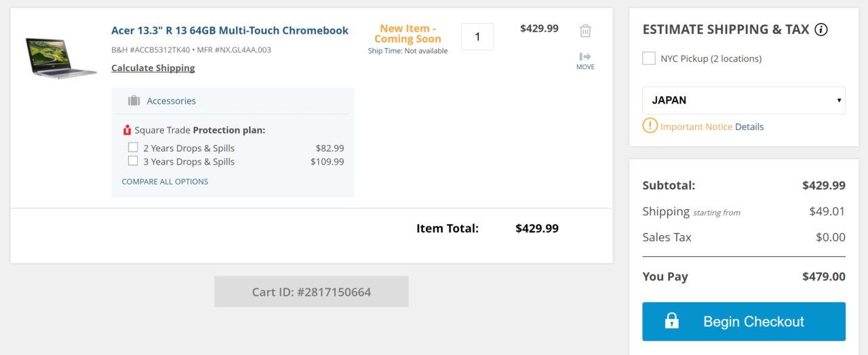Viewport: 868px width, 355px height.
Task: Click the Move item arrow icon
Action: tap(585, 57)
